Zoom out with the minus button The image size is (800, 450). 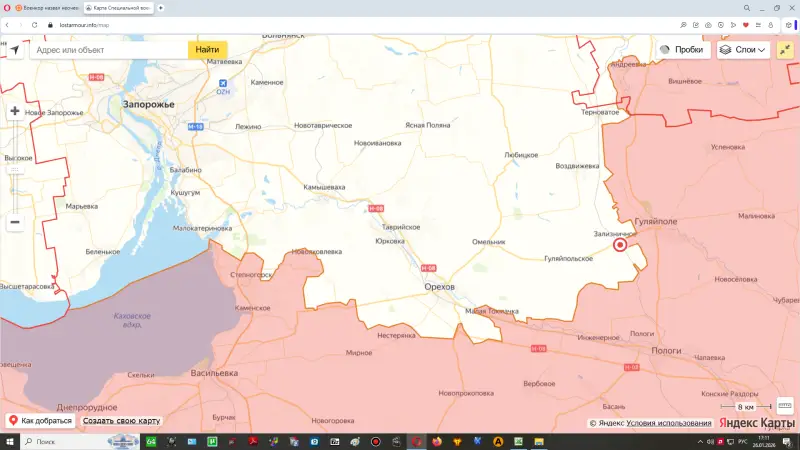click(x=15, y=222)
